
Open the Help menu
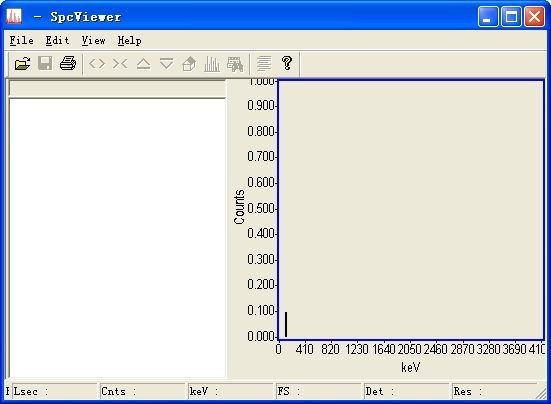[130, 40]
